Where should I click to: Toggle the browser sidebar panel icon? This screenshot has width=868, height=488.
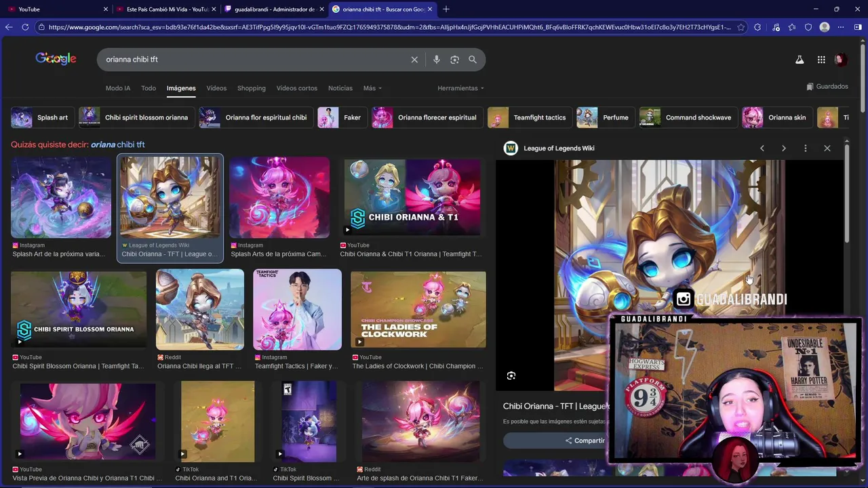[858, 27]
